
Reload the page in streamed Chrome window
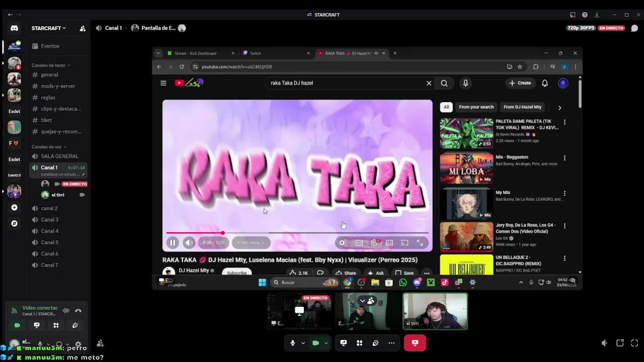[182, 66]
